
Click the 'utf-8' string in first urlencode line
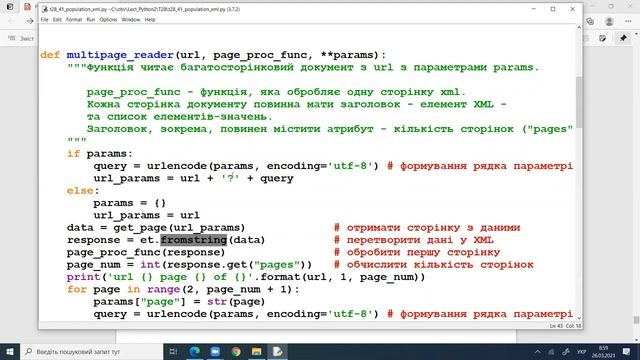[350, 166]
